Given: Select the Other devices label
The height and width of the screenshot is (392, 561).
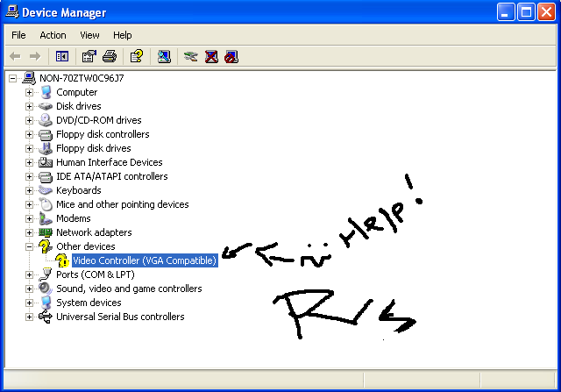Looking at the screenshot, I should tap(86, 246).
